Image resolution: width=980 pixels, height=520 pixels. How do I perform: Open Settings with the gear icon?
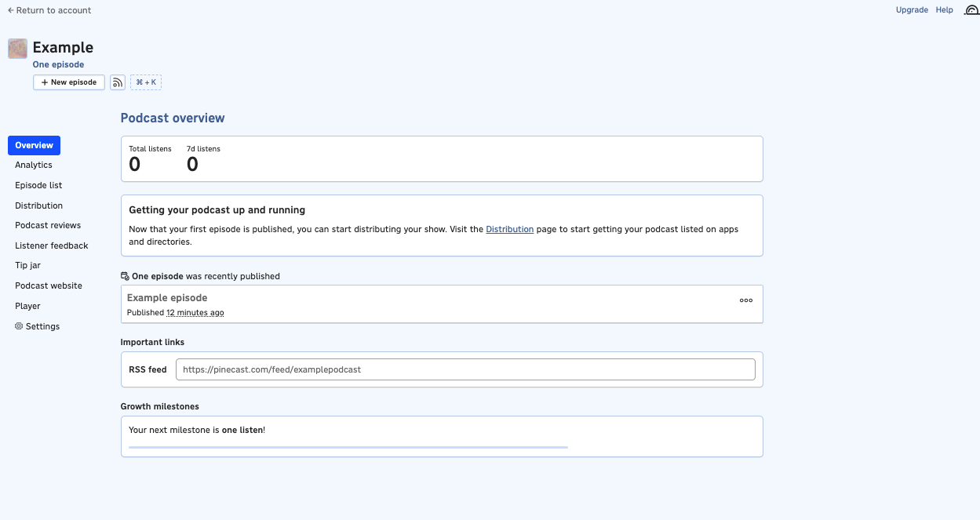[x=37, y=326]
